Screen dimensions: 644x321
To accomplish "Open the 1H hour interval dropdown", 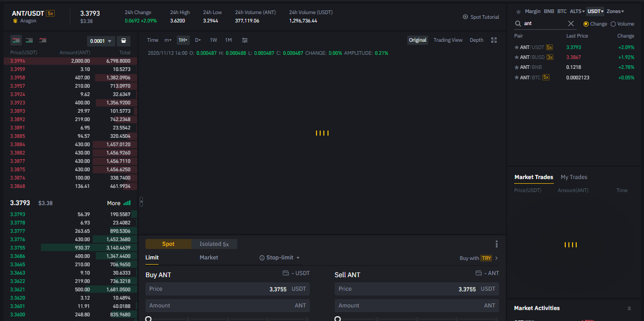I will [x=183, y=40].
